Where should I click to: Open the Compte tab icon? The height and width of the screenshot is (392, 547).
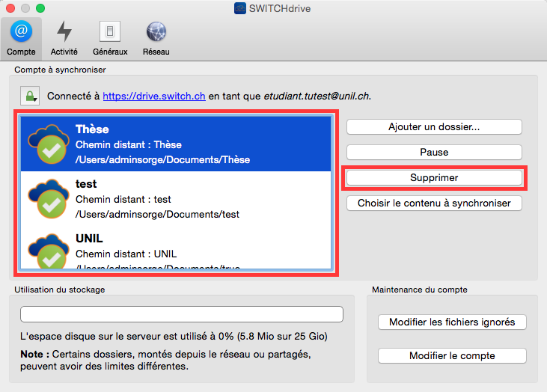pos(21,32)
